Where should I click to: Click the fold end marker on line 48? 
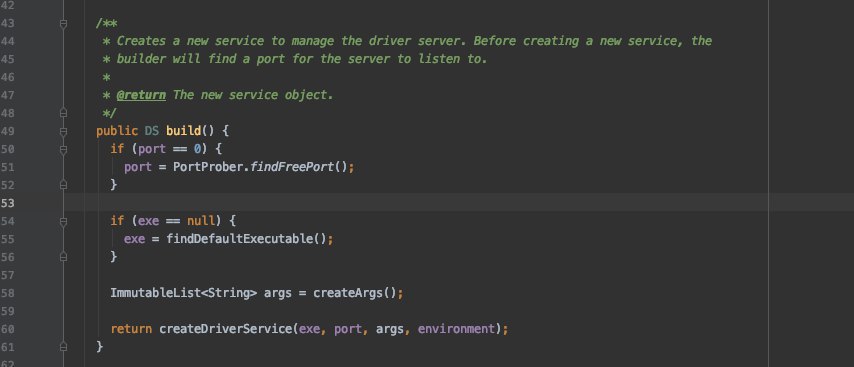[64, 113]
